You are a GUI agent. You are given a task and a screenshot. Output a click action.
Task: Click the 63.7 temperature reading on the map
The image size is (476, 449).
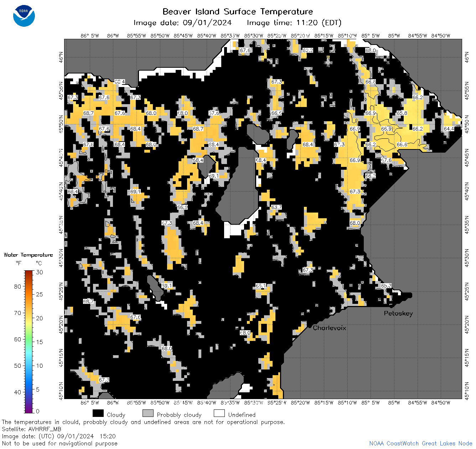pyautogui.click(x=276, y=207)
